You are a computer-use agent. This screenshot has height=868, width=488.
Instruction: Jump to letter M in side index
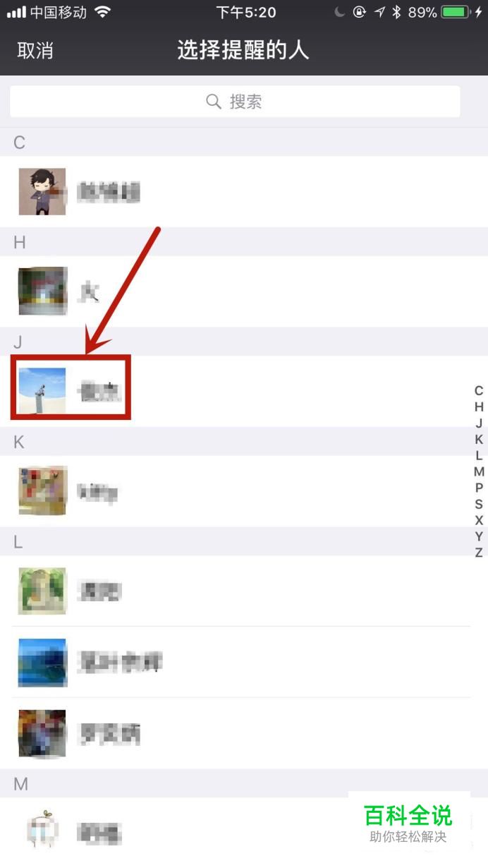[479, 472]
